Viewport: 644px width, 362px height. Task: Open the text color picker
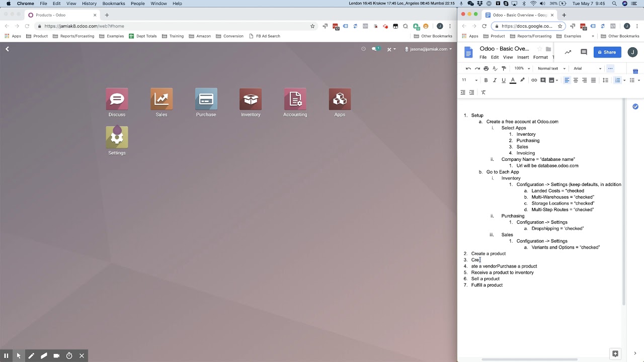(513, 80)
